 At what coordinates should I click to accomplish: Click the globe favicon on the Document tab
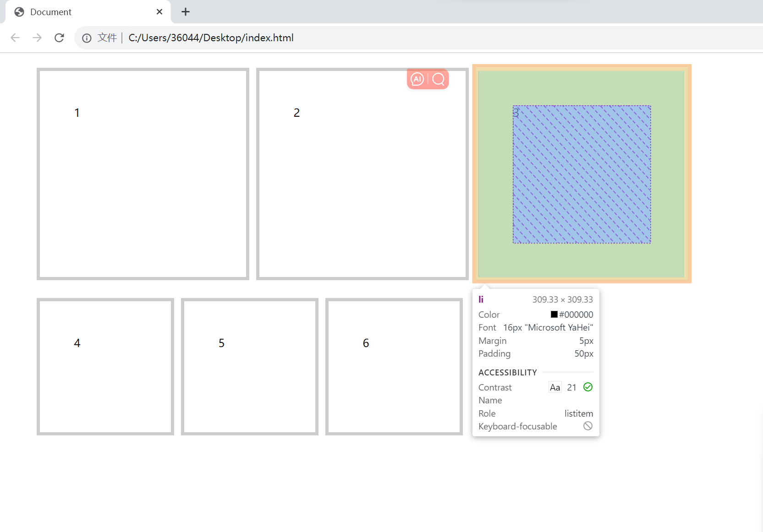[19, 12]
